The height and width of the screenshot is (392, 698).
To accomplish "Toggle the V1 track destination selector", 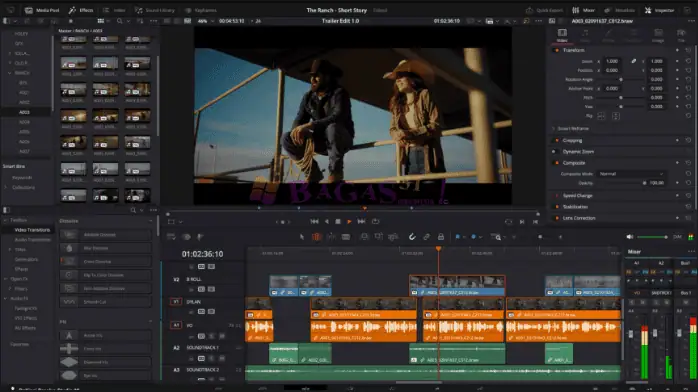I will pyautogui.click(x=176, y=302).
